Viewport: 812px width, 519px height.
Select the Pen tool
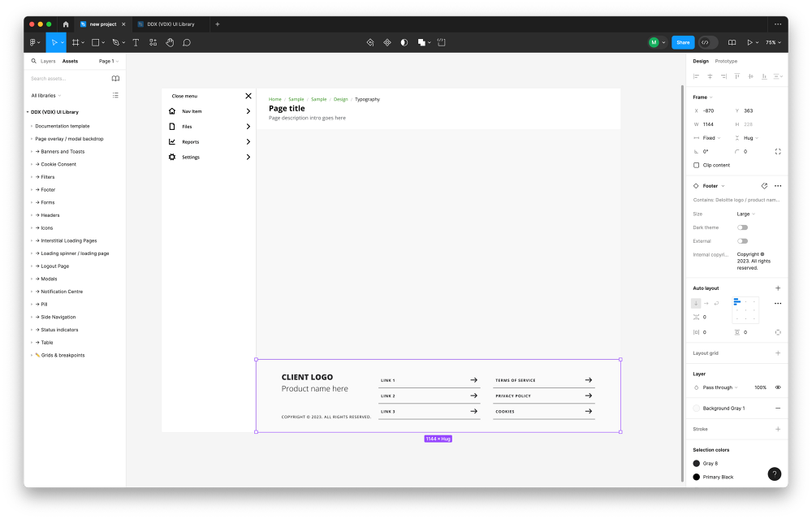pos(116,42)
